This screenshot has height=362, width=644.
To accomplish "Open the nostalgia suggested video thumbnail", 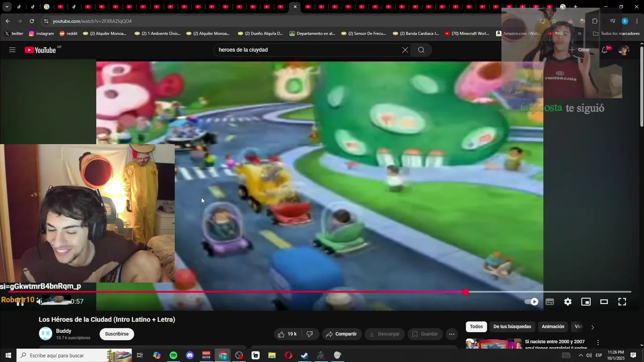I will click(x=494, y=344).
